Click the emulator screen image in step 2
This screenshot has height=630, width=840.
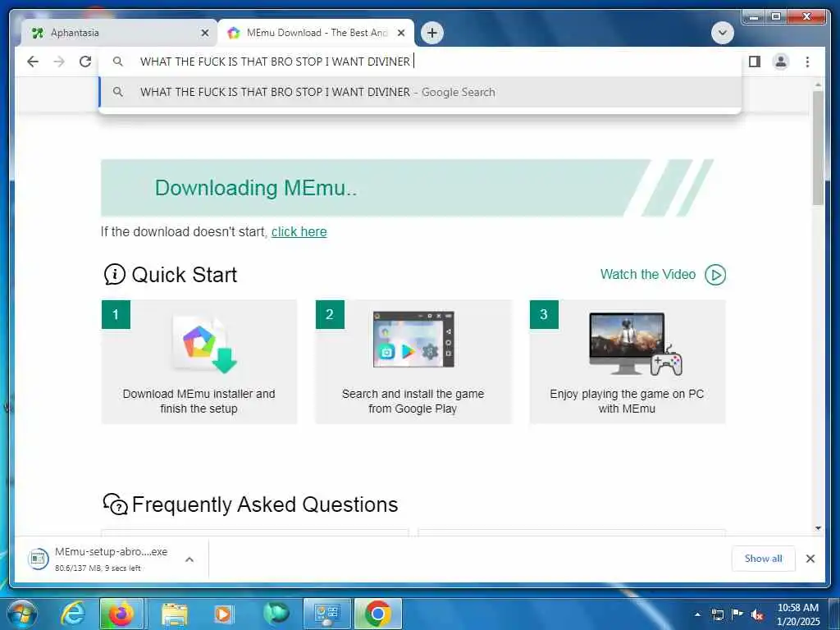(x=413, y=340)
